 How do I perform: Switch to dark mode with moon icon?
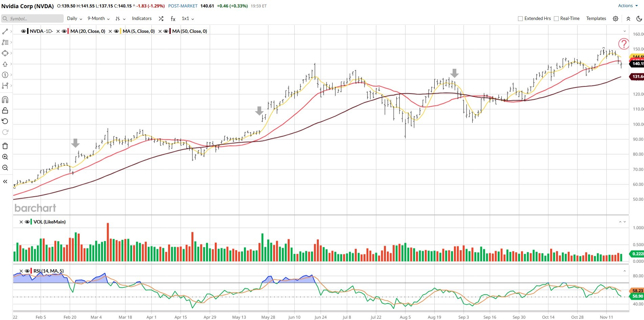639,19
